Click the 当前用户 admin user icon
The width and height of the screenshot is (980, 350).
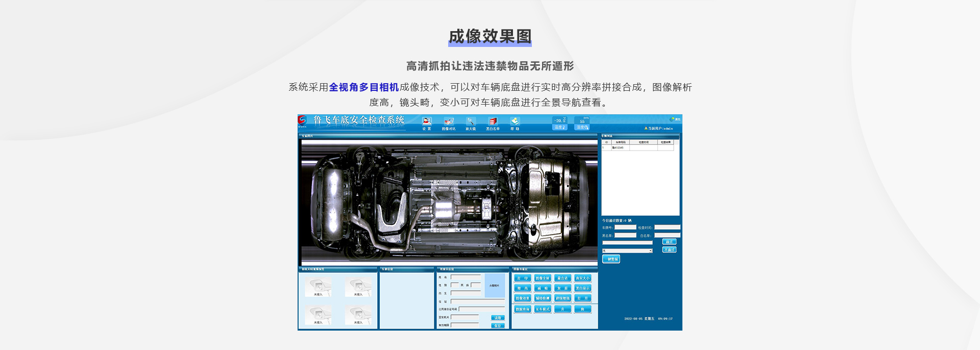pyautogui.click(x=646, y=129)
